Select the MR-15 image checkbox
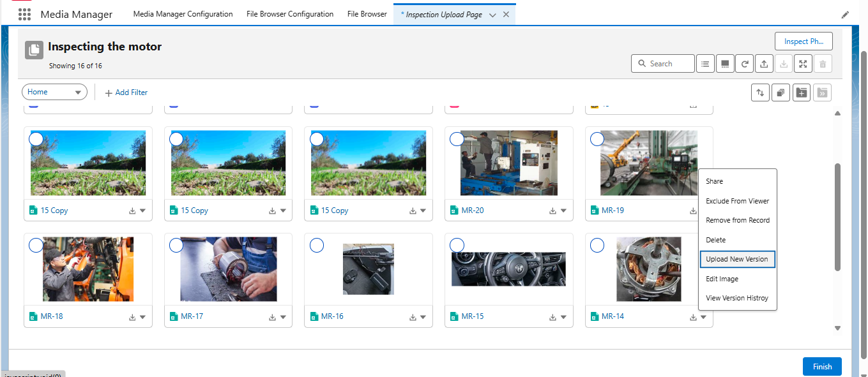 pyautogui.click(x=457, y=245)
